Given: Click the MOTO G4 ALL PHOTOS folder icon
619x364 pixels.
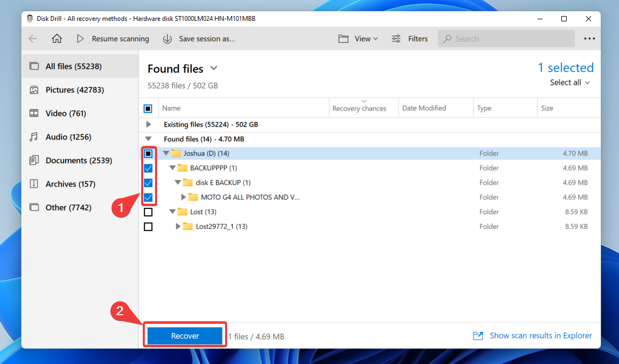Looking at the screenshot, I should pyautogui.click(x=194, y=197).
